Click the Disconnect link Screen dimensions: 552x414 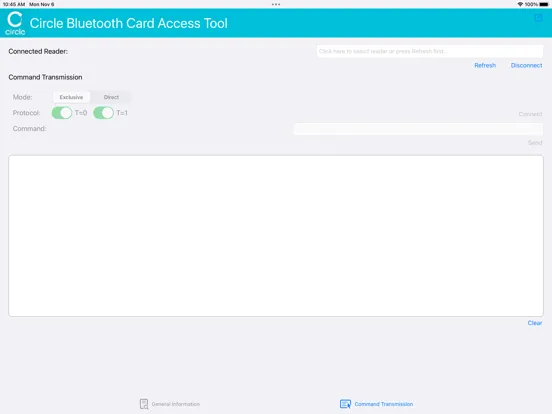pos(526,65)
